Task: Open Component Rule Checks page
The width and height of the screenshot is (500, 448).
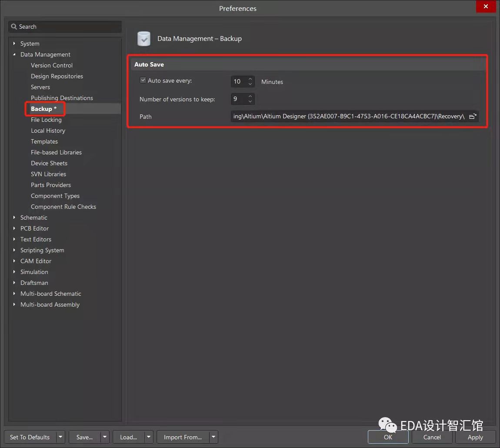Action: pos(63,207)
